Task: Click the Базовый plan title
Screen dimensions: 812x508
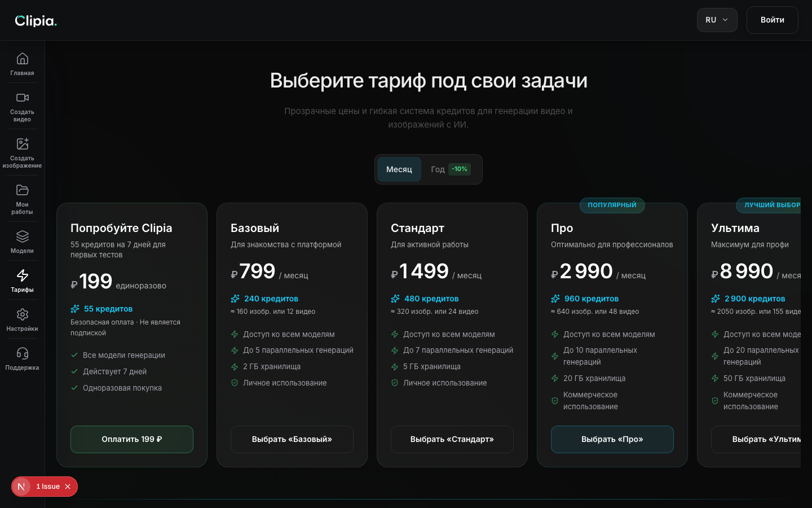Action: pyautogui.click(x=255, y=228)
